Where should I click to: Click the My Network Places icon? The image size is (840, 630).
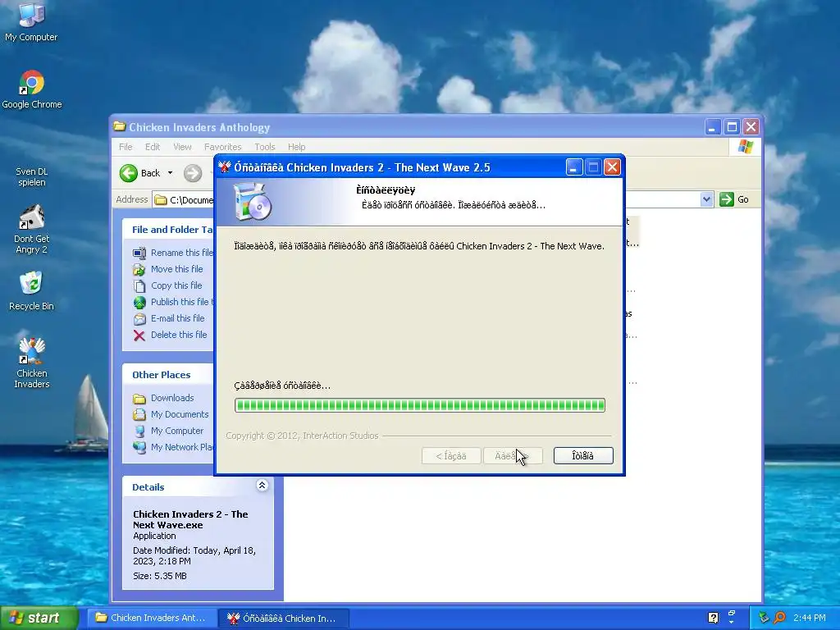coord(139,447)
